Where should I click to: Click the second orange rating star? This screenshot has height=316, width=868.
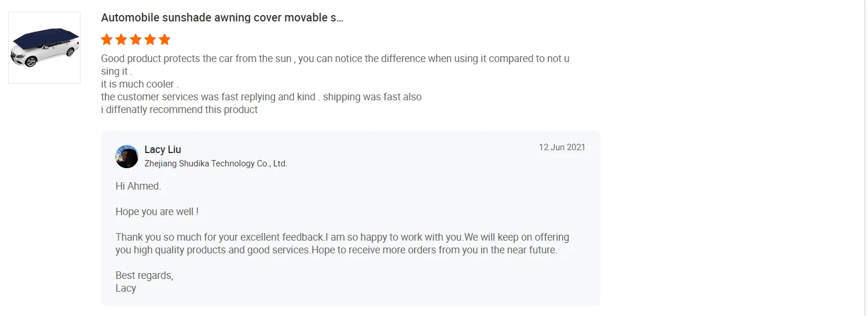coord(121,39)
